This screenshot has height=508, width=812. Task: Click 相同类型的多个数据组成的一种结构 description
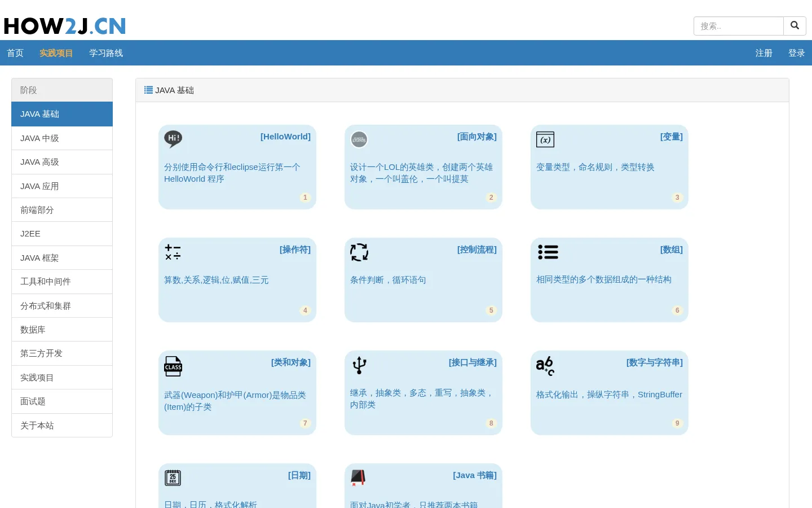[x=604, y=279]
